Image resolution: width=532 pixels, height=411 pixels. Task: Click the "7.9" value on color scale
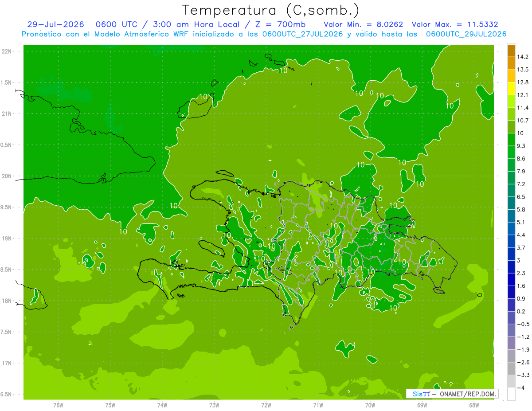tap(521, 171)
